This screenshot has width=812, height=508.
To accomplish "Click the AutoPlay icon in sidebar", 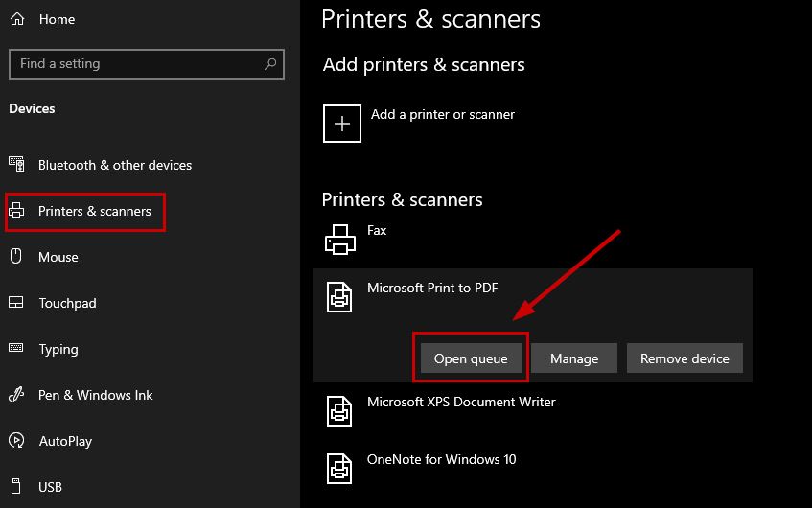I will click(16, 441).
